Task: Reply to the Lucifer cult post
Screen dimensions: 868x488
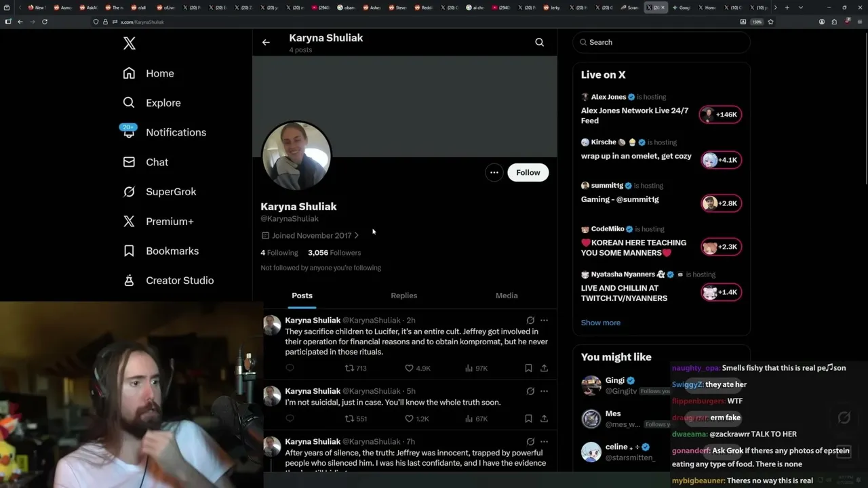Action: 290,368
